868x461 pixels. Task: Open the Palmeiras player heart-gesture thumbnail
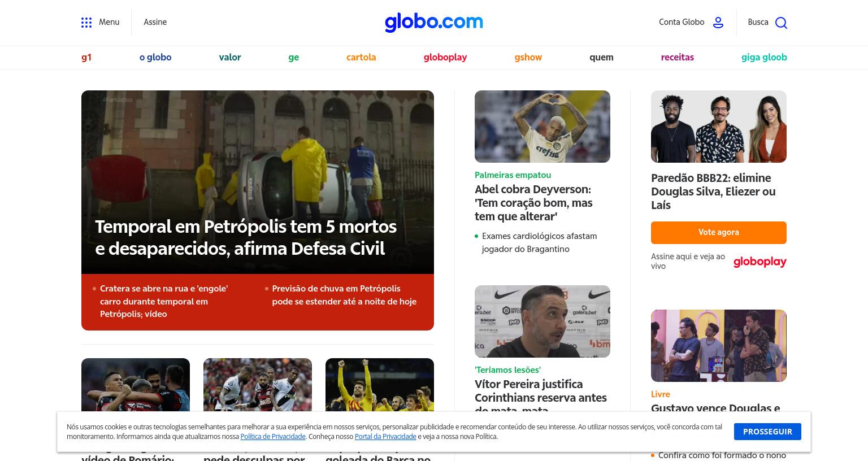tap(542, 127)
